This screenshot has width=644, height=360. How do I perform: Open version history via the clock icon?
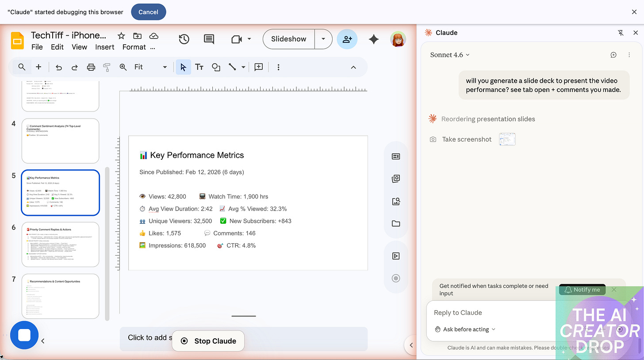[x=184, y=39]
